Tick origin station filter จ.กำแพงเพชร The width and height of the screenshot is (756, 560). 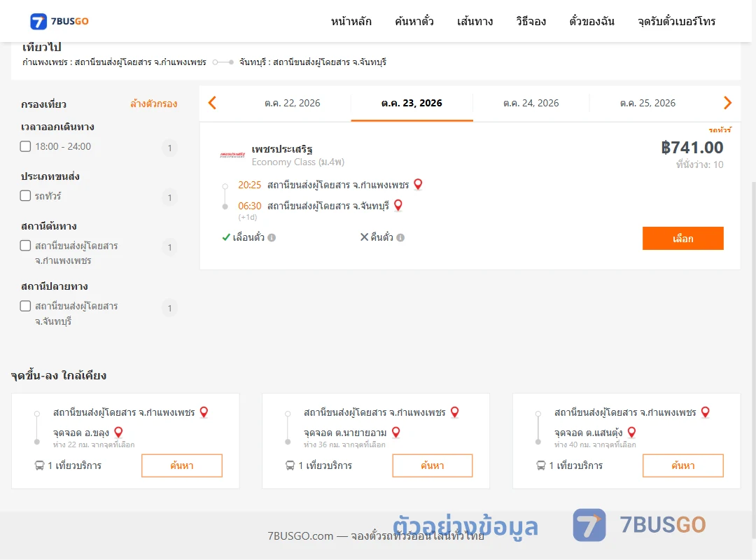26,246
